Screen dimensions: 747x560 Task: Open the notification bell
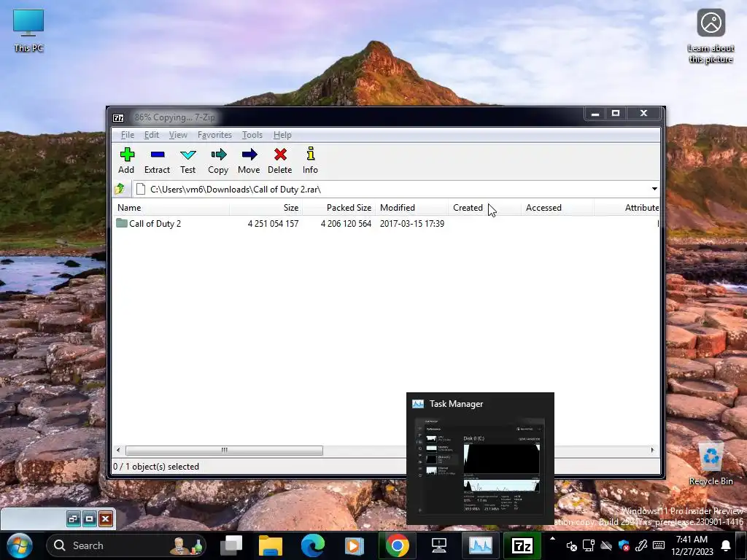[x=726, y=545]
